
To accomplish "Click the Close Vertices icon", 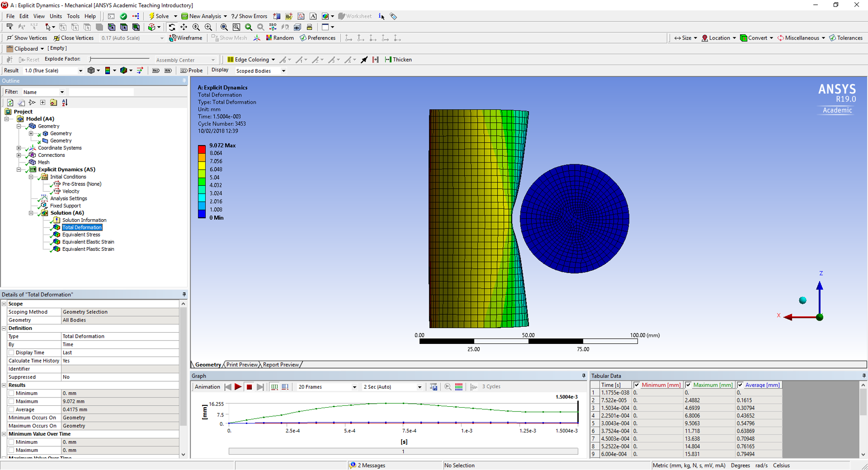I will tap(56, 38).
